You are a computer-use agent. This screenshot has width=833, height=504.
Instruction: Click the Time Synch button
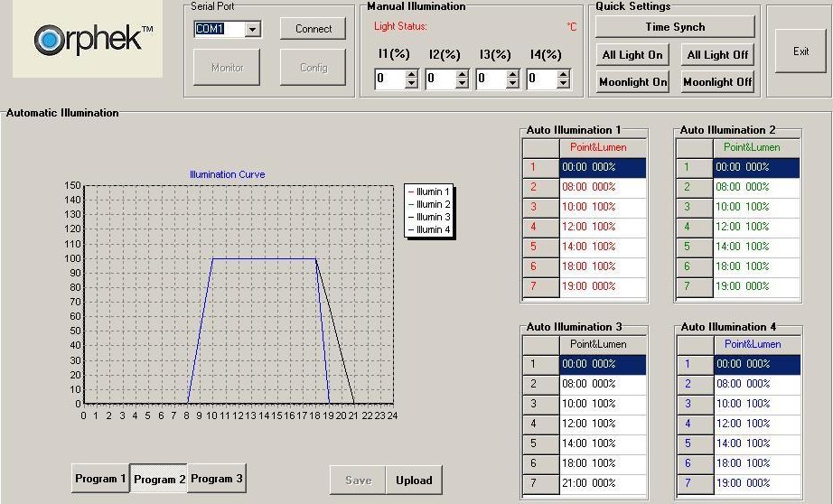click(675, 27)
